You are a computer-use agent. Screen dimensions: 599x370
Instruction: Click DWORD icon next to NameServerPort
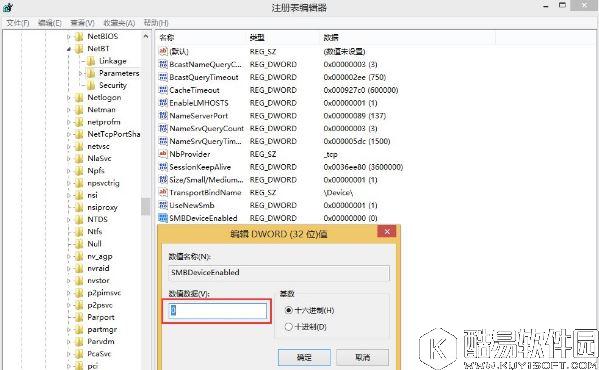(163, 116)
